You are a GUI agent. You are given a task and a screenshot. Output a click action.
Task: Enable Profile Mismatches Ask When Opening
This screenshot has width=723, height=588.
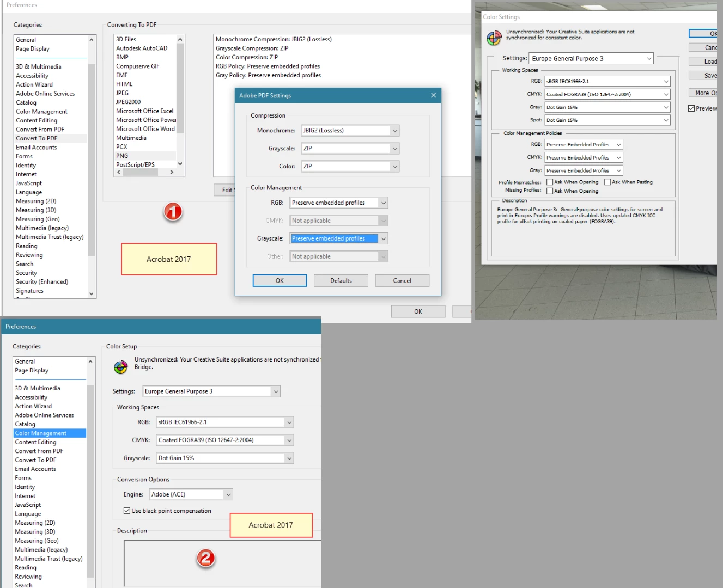(550, 182)
